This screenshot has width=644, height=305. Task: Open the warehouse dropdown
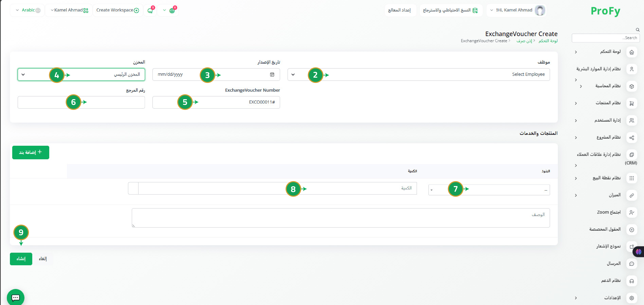point(81,74)
